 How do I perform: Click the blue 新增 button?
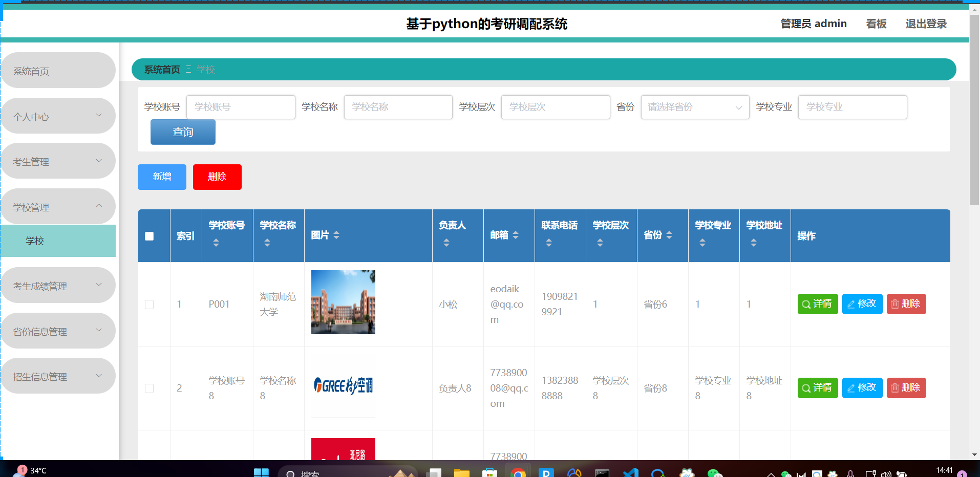click(x=162, y=177)
